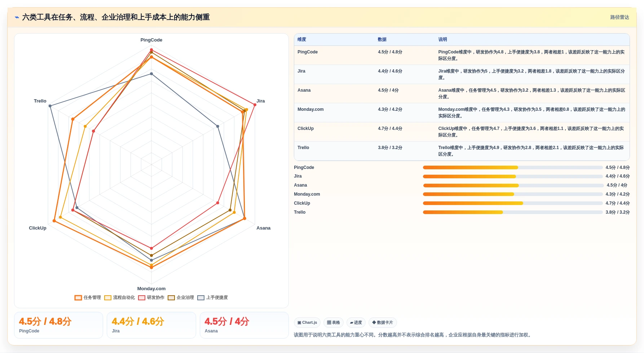Click table cell 4.3分 / 4.2分

(390, 109)
